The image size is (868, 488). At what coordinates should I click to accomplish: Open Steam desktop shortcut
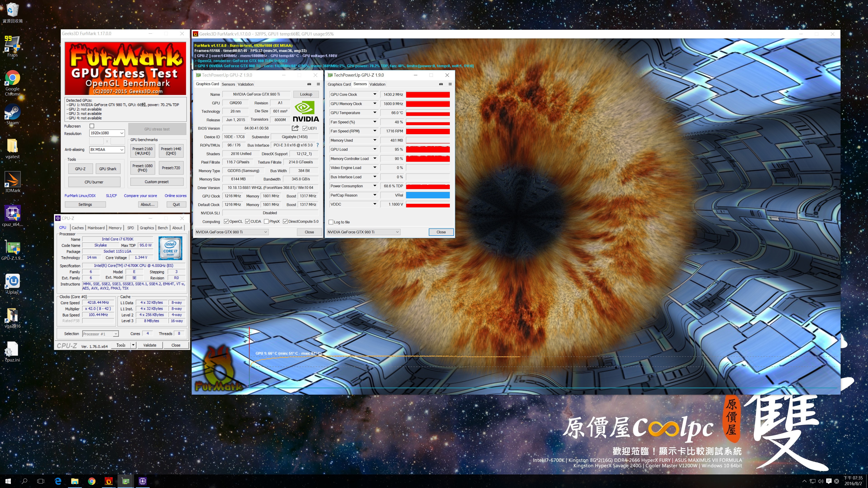12,115
